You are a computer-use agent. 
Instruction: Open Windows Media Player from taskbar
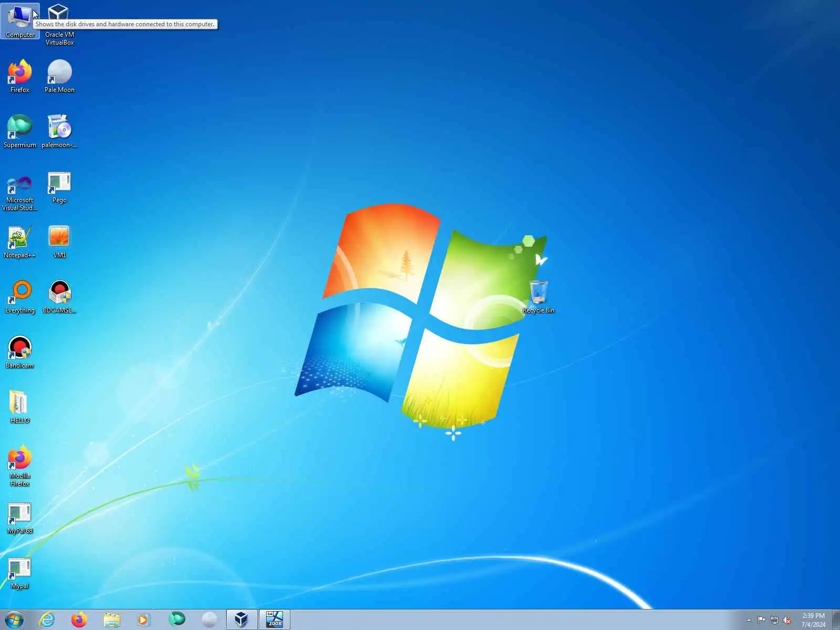[144, 619]
